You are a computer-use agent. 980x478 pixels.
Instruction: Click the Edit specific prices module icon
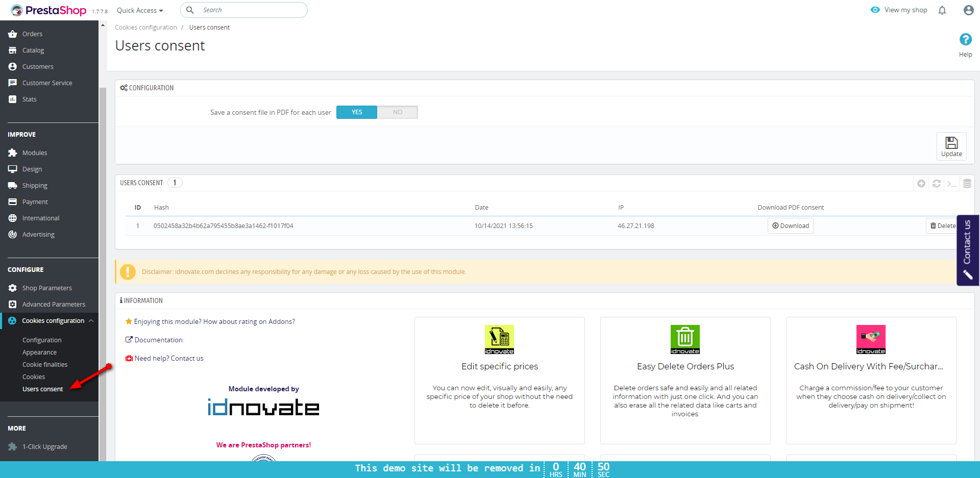click(499, 339)
